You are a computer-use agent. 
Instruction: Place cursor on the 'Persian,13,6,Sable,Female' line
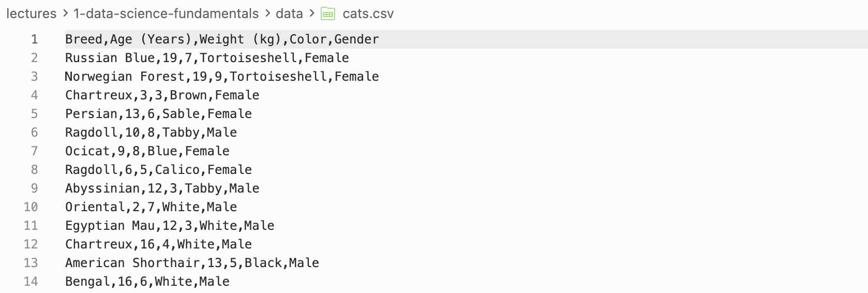click(158, 114)
